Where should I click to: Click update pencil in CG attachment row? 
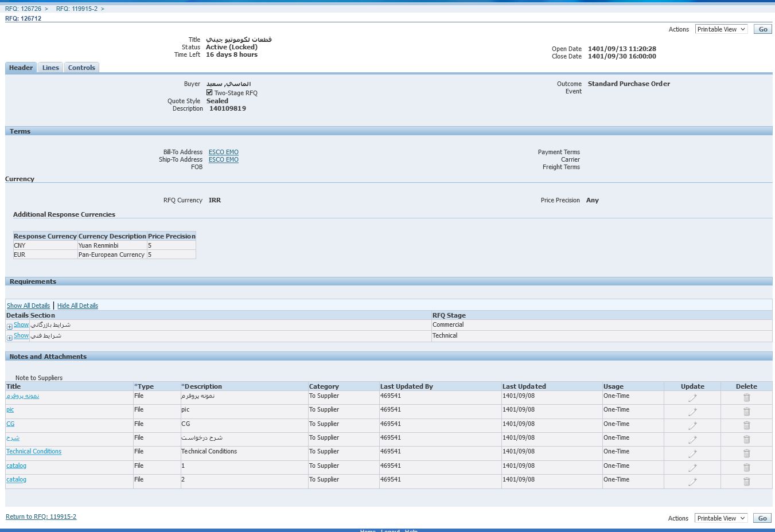tap(692, 425)
